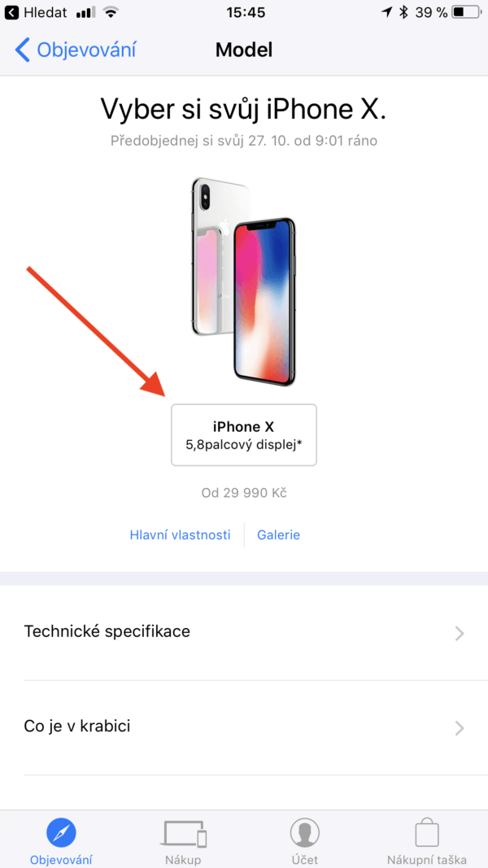Open the Nákupní taška bag icon
Screen dimensions: 488x868
(426, 832)
